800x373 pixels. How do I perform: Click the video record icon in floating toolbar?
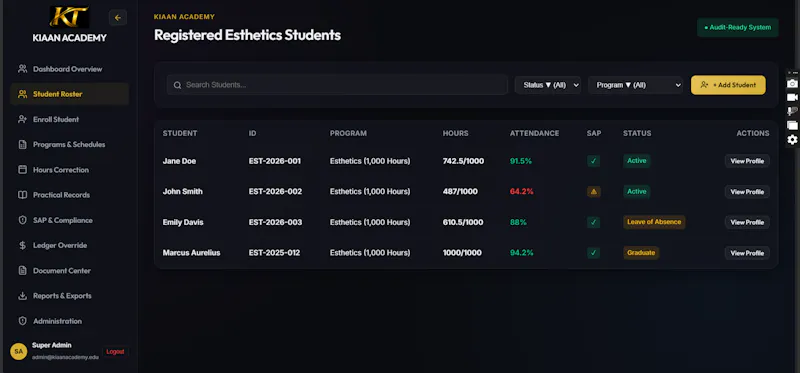pyautogui.click(x=792, y=97)
